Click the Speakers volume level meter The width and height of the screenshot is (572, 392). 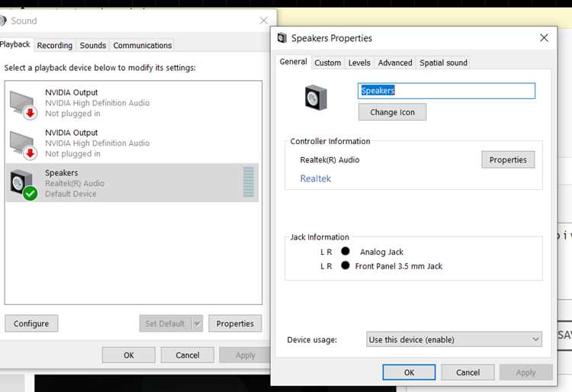tap(249, 182)
